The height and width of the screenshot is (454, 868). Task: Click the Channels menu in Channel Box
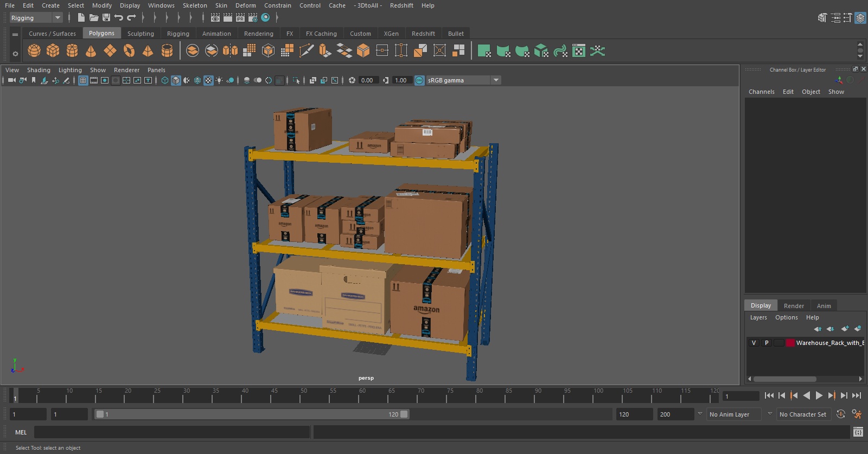(761, 92)
